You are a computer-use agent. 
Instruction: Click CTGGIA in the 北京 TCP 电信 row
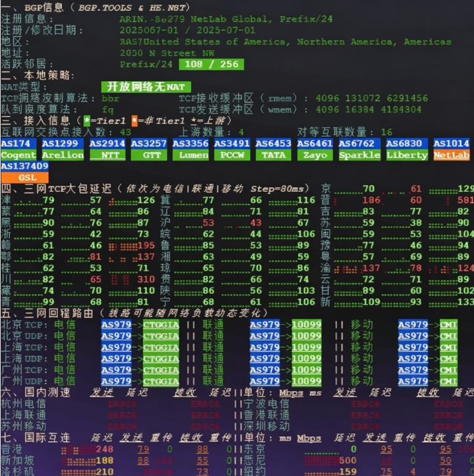coord(161,324)
